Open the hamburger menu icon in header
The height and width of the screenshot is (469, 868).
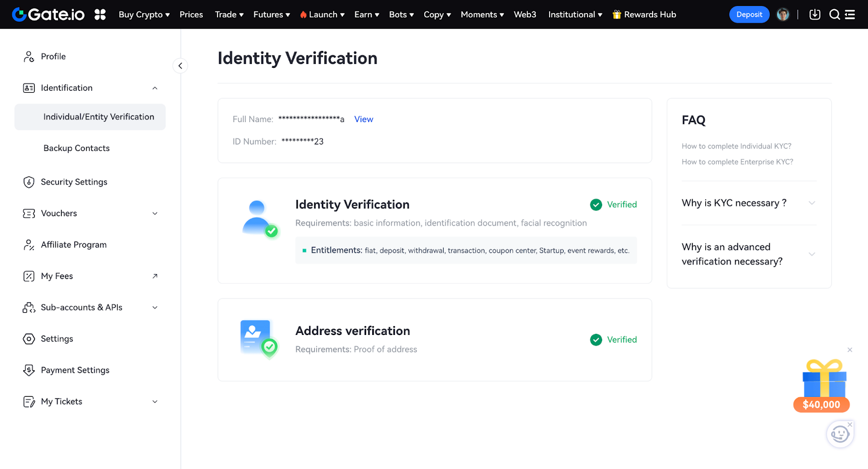tap(850, 15)
